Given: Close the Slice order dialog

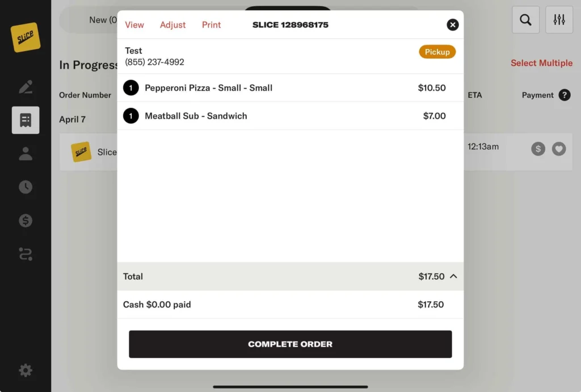Looking at the screenshot, I should click(x=452, y=24).
